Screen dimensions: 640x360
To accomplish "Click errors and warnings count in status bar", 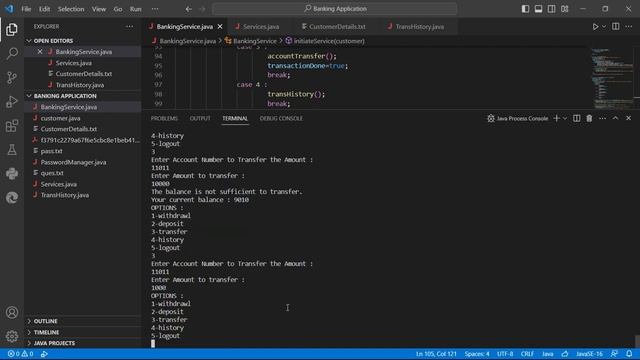I will [x=20, y=354].
